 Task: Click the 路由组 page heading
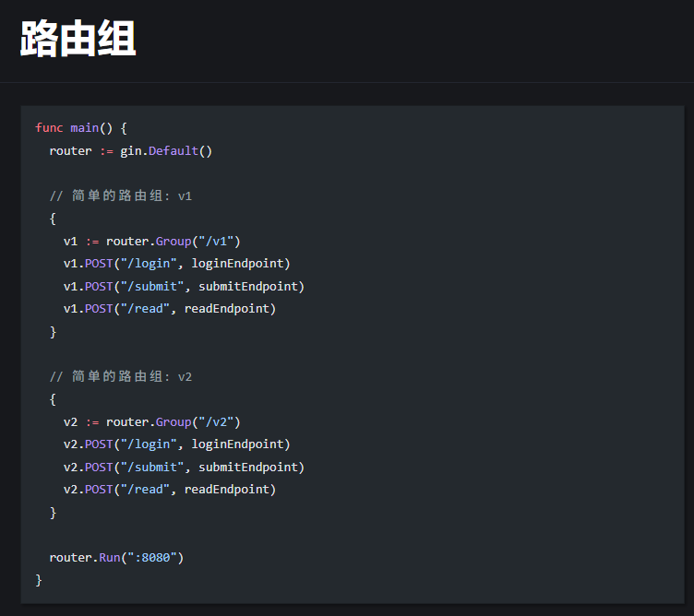[78, 40]
